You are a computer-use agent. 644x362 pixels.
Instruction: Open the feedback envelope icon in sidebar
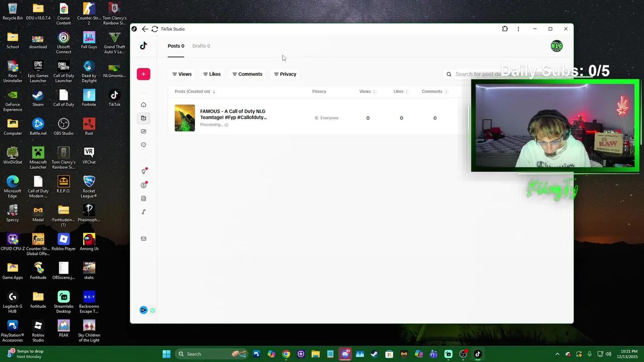pos(143,239)
